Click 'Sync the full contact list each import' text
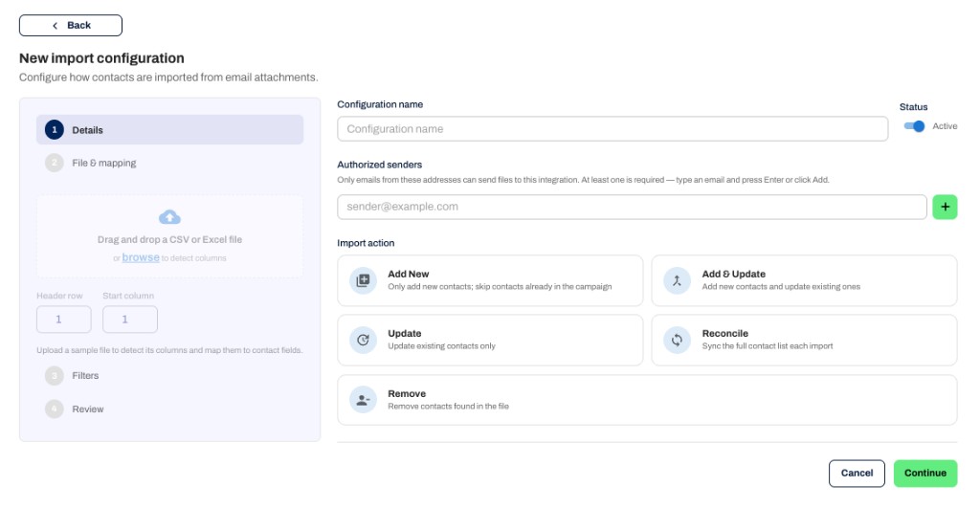 point(768,346)
